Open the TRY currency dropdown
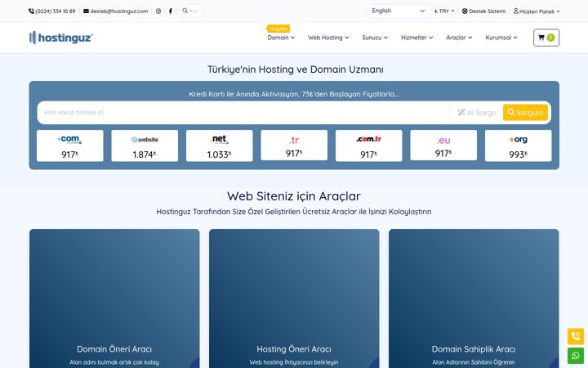 click(x=444, y=11)
